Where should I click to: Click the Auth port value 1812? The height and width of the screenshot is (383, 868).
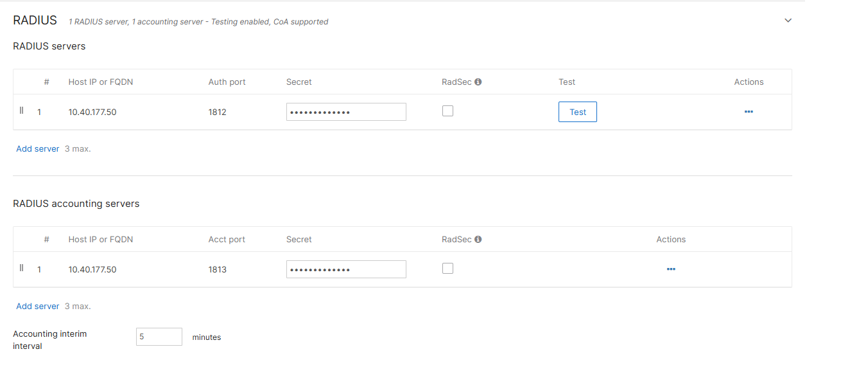tap(218, 112)
